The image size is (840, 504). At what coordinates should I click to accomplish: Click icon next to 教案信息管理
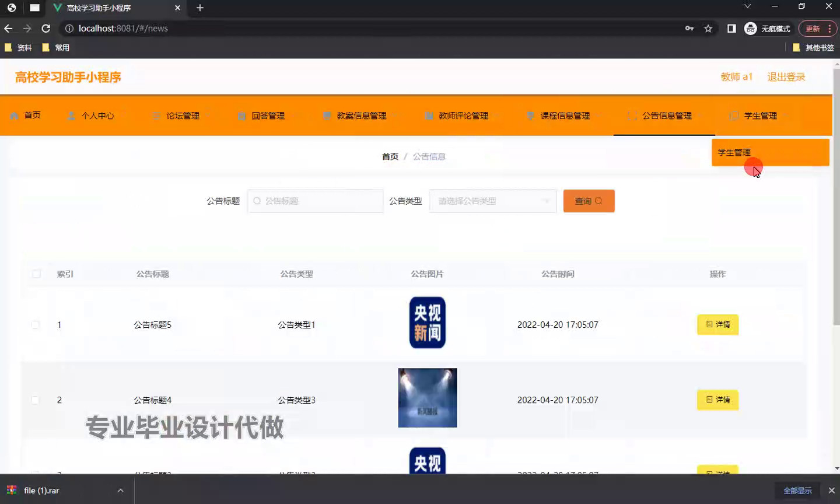327,116
